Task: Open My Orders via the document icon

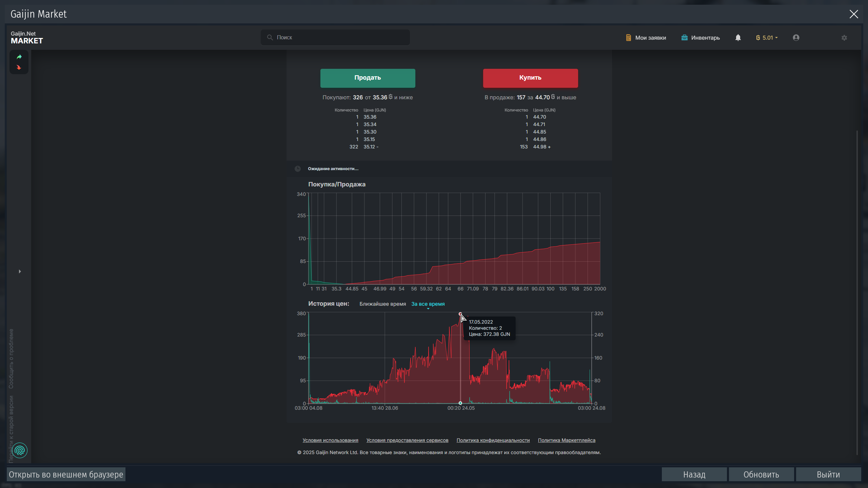Action: pos(646,38)
